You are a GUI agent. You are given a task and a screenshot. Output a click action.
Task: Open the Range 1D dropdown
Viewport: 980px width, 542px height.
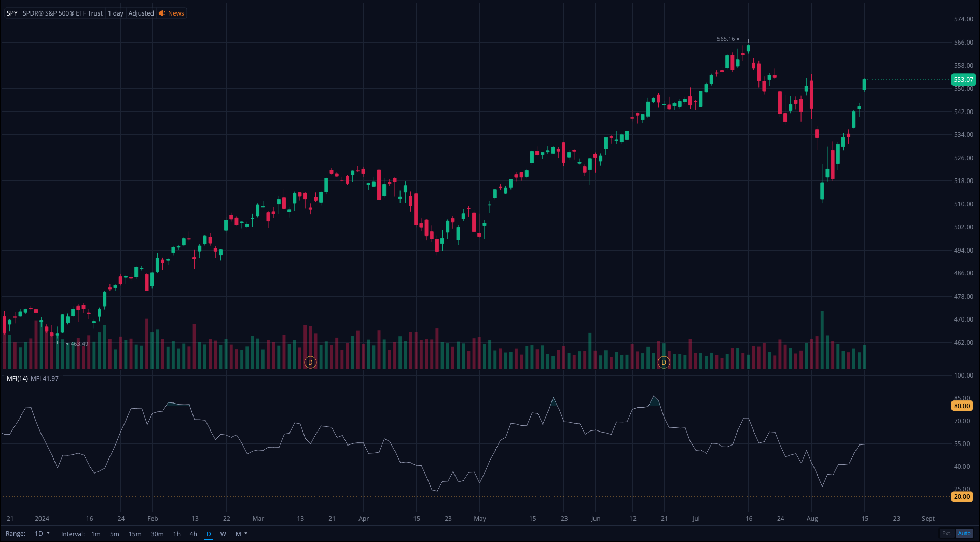tap(42, 534)
